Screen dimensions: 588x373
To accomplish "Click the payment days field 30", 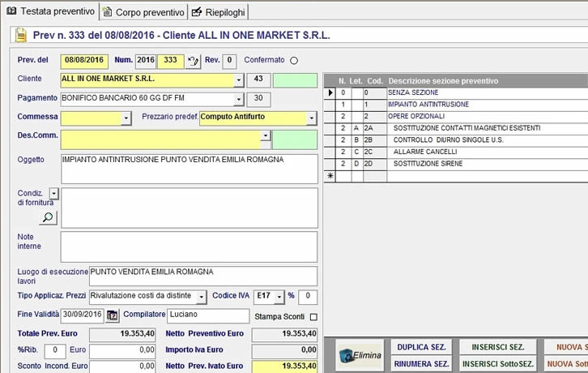I will pyautogui.click(x=258, y=99).
